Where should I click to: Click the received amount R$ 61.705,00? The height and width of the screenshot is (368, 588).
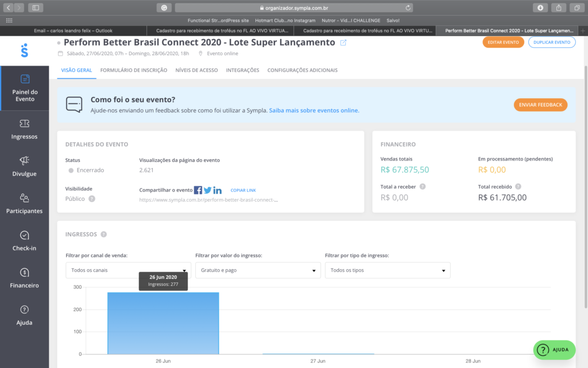(x=502, y=198)
